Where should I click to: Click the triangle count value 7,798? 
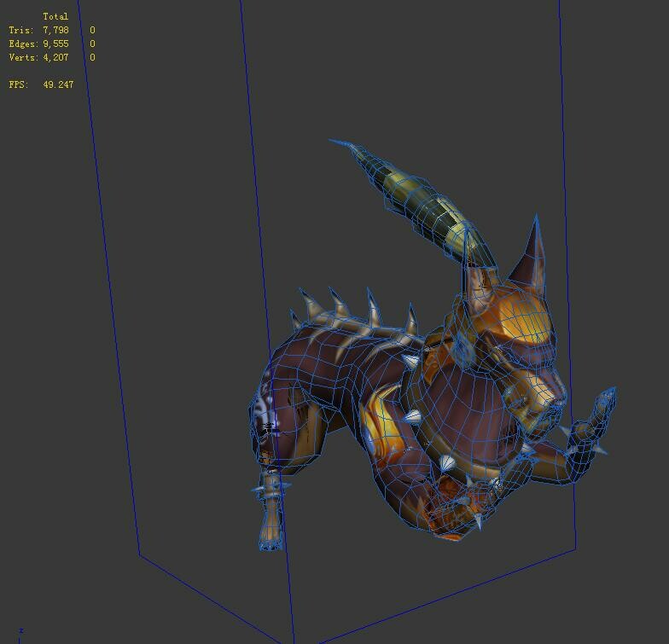tap(55, 31)
